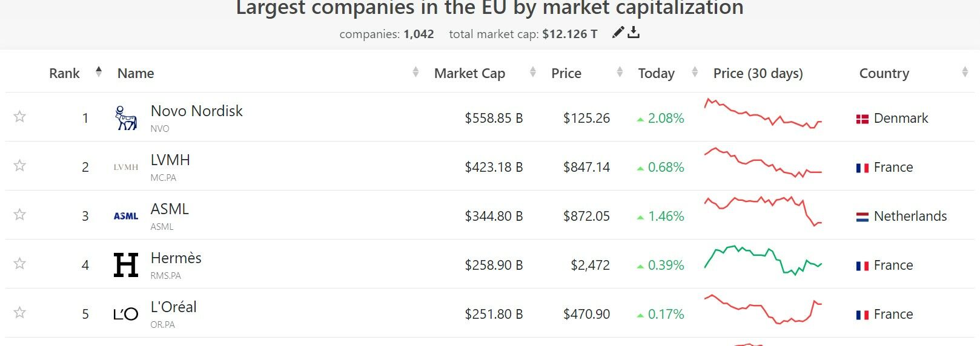Viewport: 980px width, 346px height.
Task: Click the Name column header
Action: click(136, 73)
